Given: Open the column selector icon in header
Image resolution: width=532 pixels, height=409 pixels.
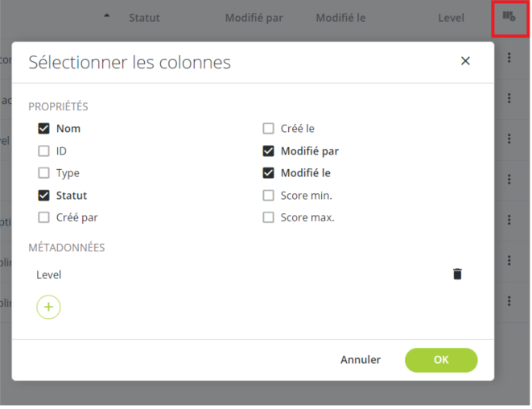Looking at the screenshot, I should [509, 16].
